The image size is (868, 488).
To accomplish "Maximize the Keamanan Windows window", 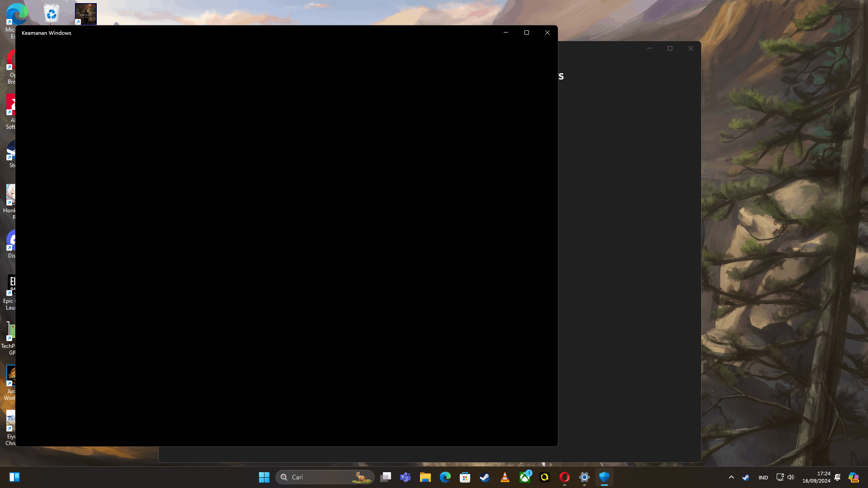I will [x=527, y=33].
